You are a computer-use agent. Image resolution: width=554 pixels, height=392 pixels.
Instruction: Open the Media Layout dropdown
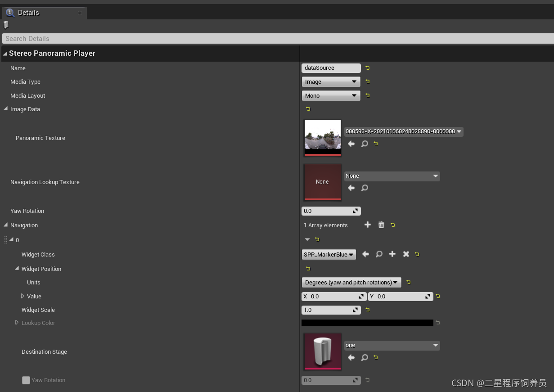[331, 95]
